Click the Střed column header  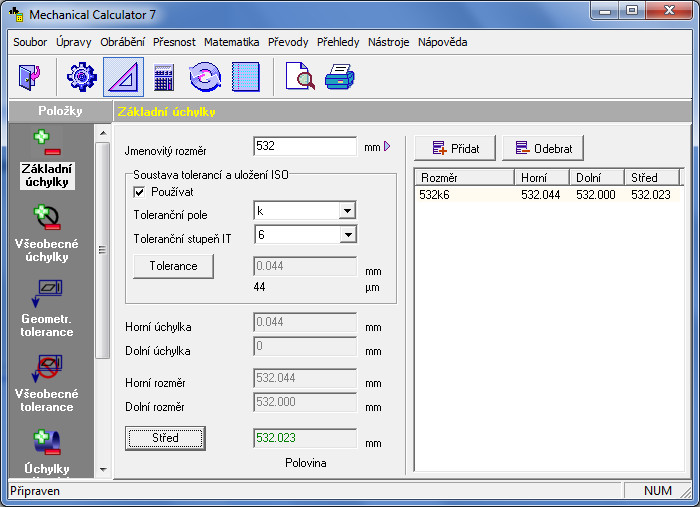(x=652, y=178)
